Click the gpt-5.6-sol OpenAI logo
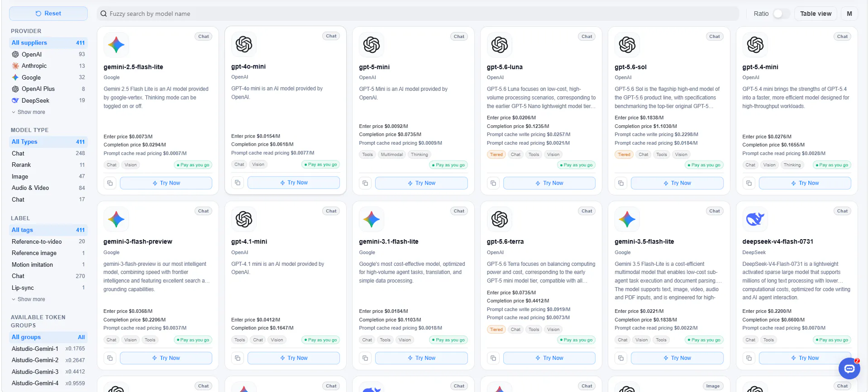 tap(627, 45)
